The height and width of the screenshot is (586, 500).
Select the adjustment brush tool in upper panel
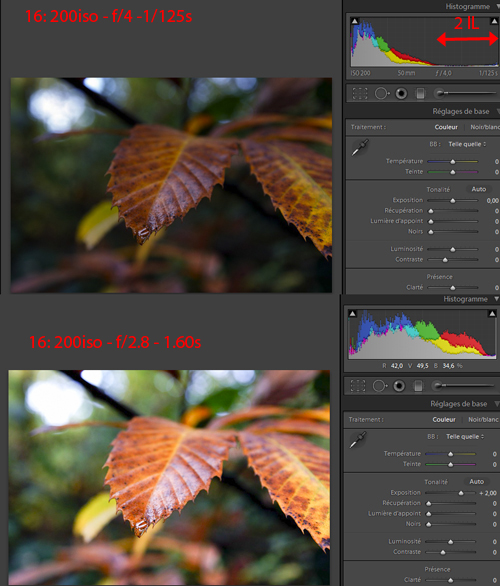(464, 93)
